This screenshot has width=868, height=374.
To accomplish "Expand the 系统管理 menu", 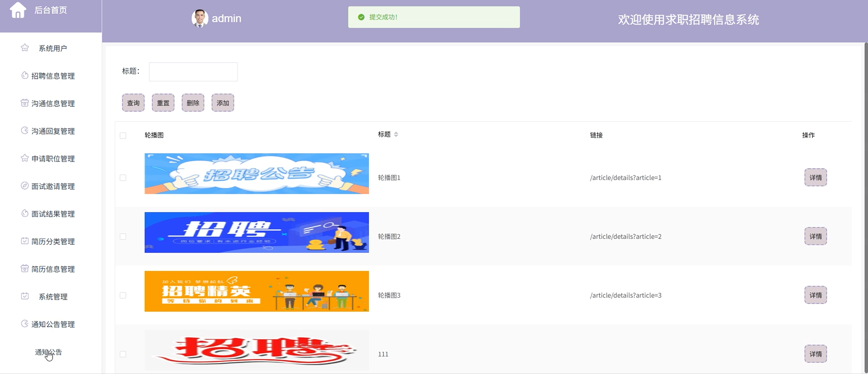I will [53, 297].
